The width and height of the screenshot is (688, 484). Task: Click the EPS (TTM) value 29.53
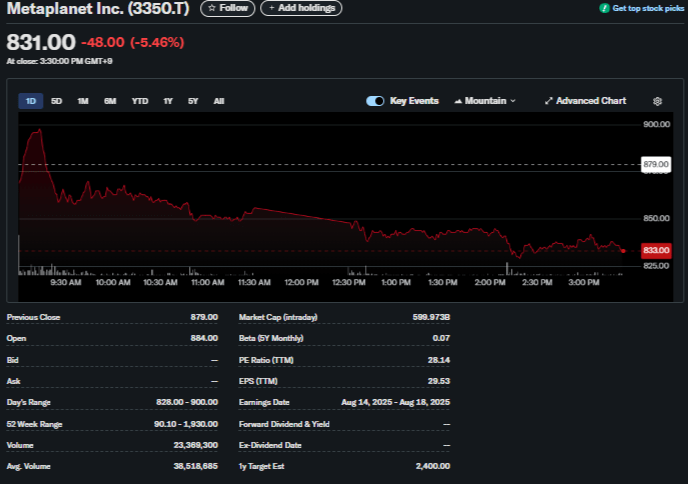(439, 381)
